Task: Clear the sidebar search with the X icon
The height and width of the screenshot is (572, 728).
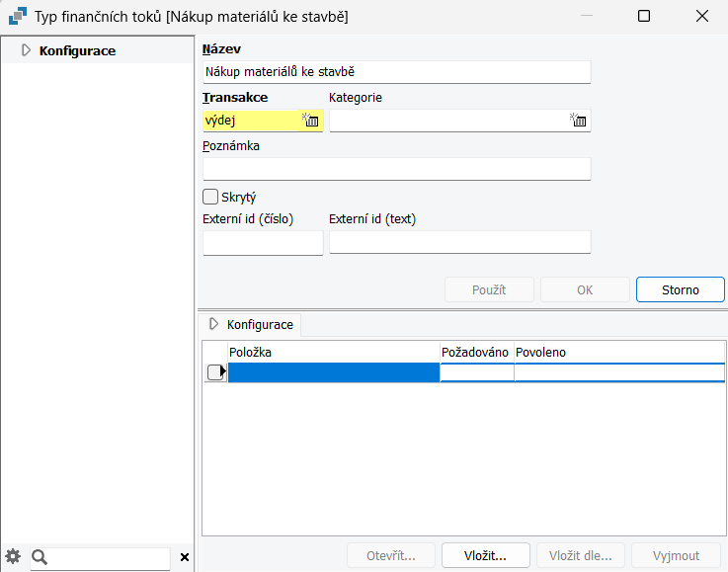Action: point(185,557)
